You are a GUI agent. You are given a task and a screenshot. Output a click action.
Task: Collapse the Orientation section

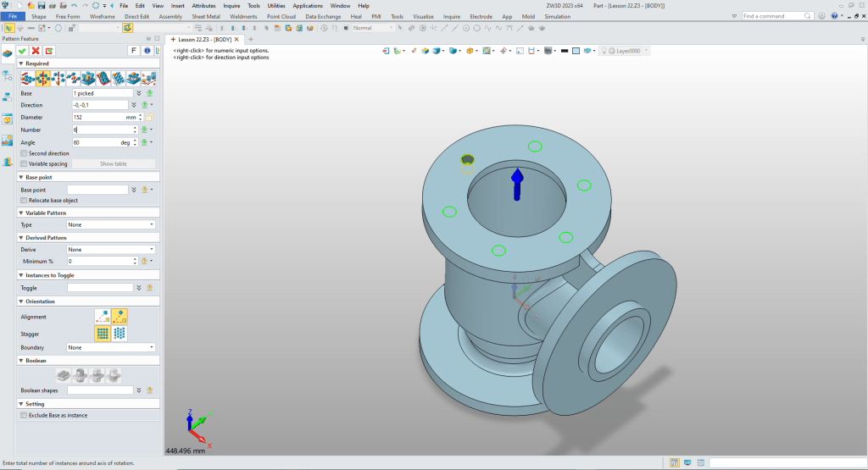click(20, 301)
